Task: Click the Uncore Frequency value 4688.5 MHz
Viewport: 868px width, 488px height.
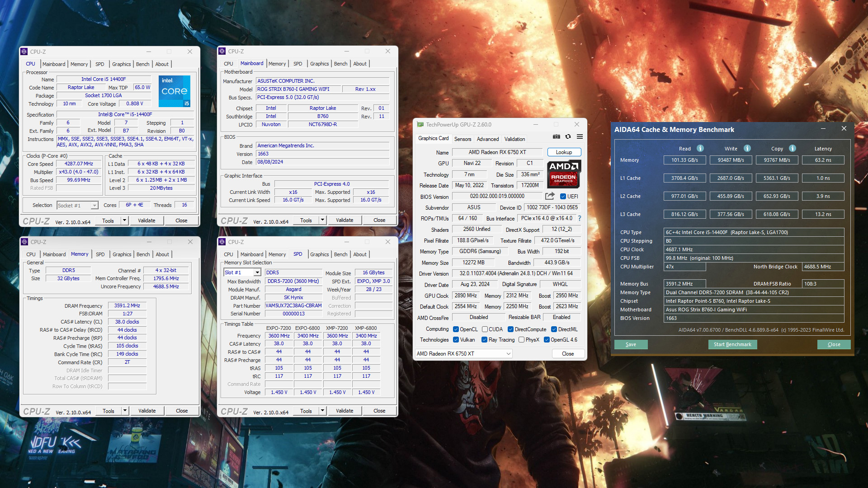Action: click(x=166, y=286)
